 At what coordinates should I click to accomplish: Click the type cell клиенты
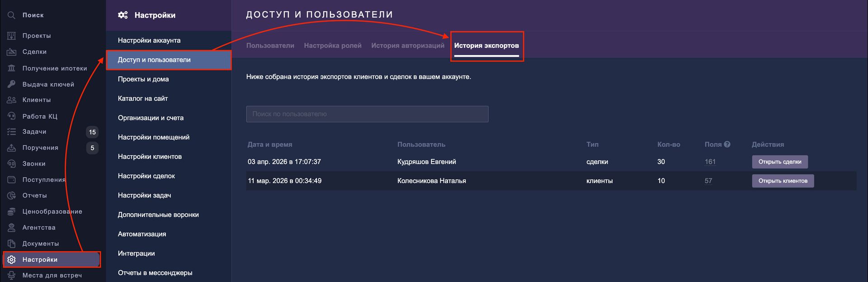[x=599, y=181]
